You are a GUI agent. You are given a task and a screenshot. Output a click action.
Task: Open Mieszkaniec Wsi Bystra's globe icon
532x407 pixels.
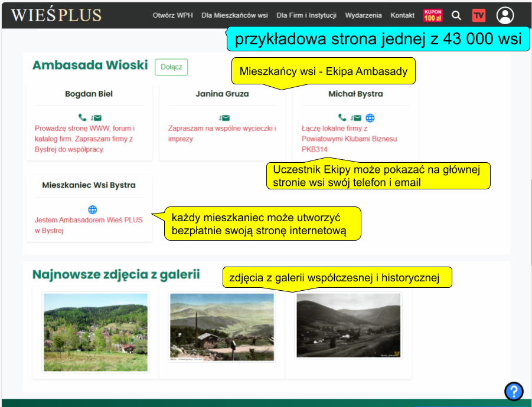click(92, 209)
